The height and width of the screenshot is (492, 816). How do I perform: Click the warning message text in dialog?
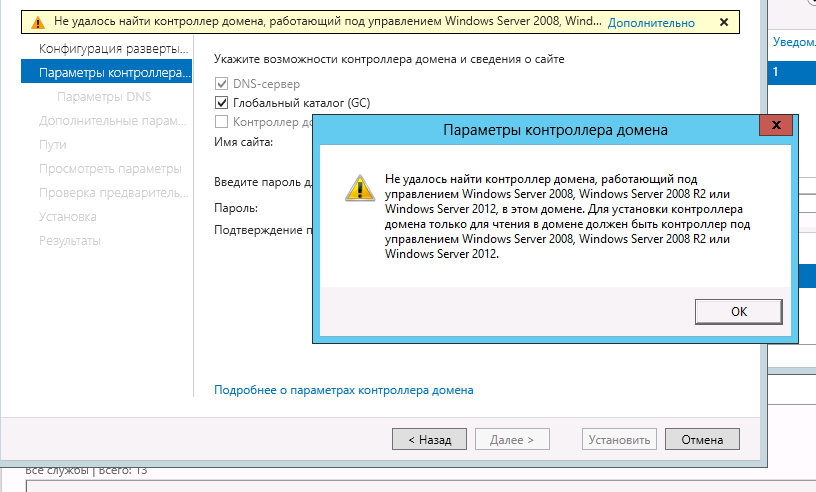click(567, 216)
